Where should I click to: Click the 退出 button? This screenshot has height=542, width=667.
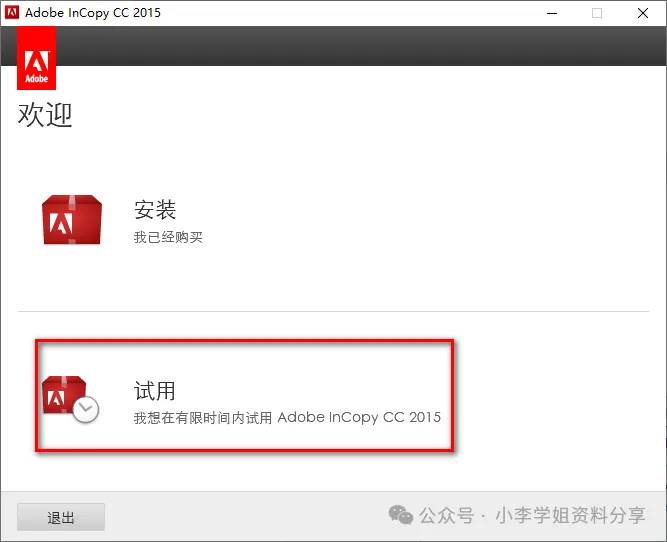(x=61, y=517)
